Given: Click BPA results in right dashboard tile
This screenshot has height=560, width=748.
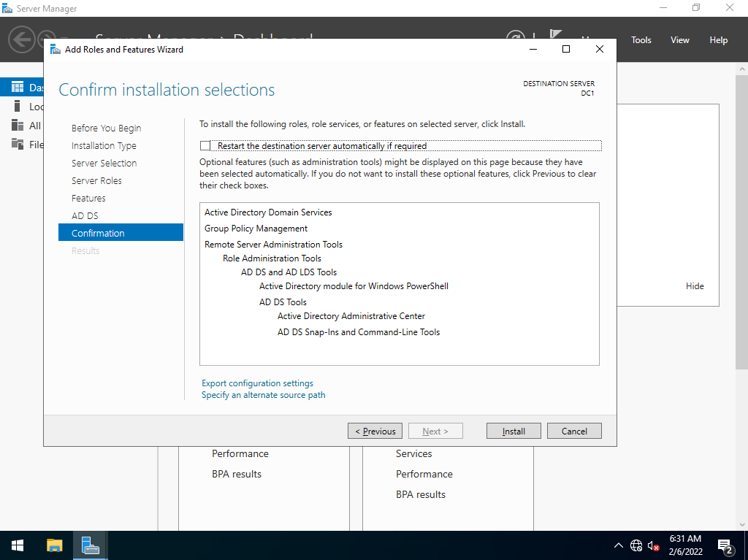Looking at the screenshot, I should coord(420,494).
